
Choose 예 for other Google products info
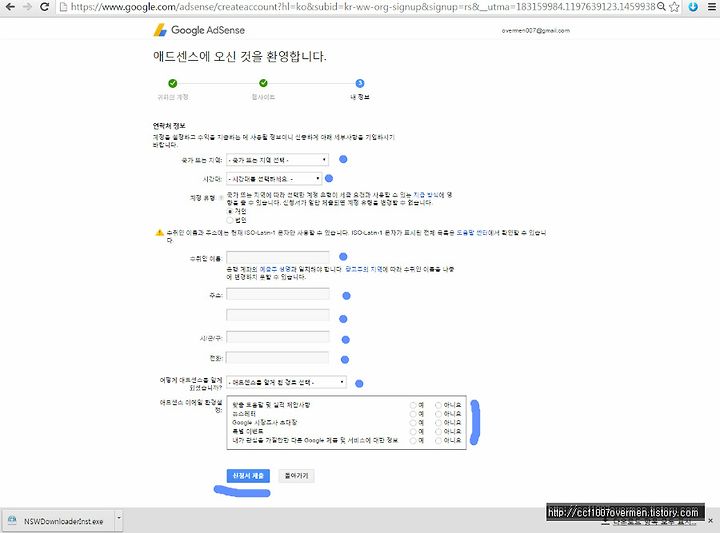[413, 441]
